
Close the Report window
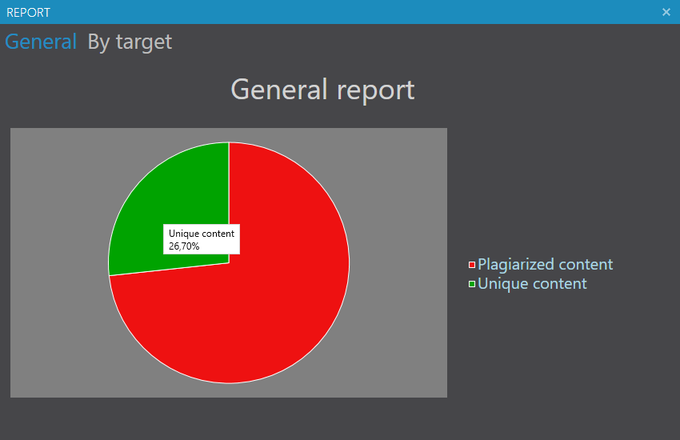tap(666, 12)
